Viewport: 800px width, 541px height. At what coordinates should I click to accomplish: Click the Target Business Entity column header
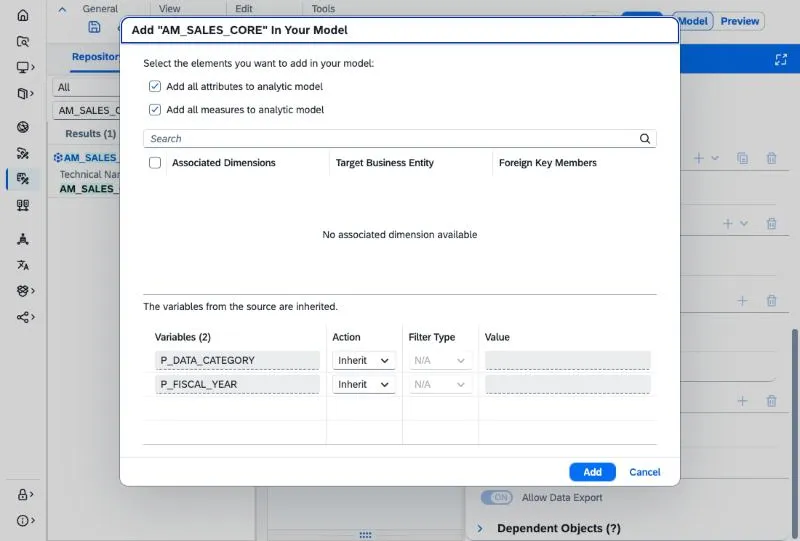(x=385, y=163)
